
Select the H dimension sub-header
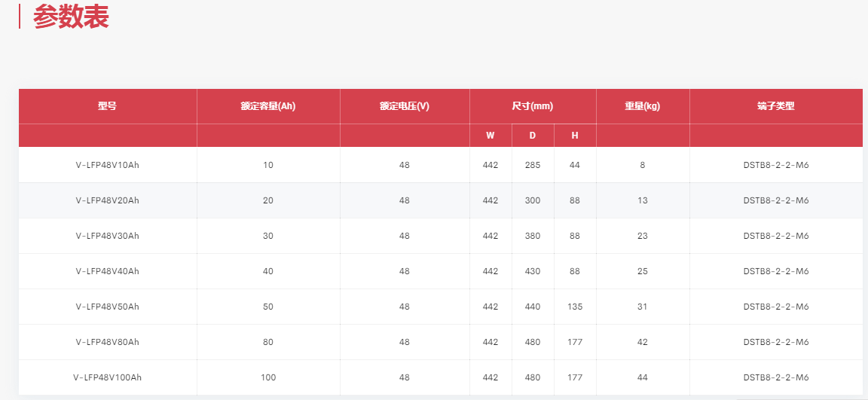[575, 136]
